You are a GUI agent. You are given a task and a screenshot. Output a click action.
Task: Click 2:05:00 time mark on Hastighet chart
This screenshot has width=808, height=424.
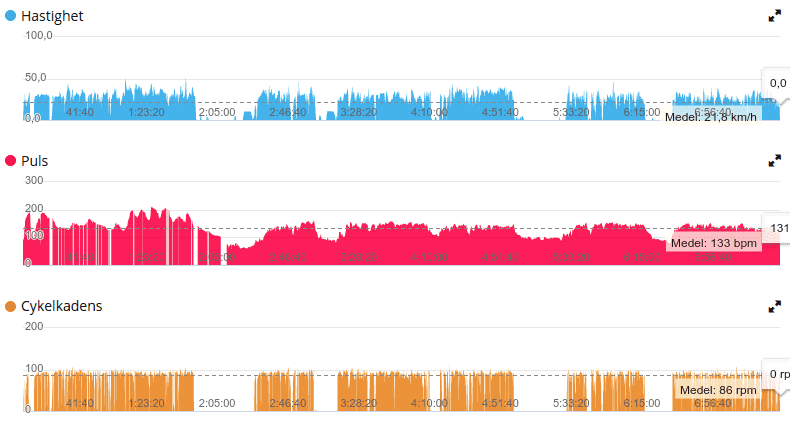tap(216, 112)
